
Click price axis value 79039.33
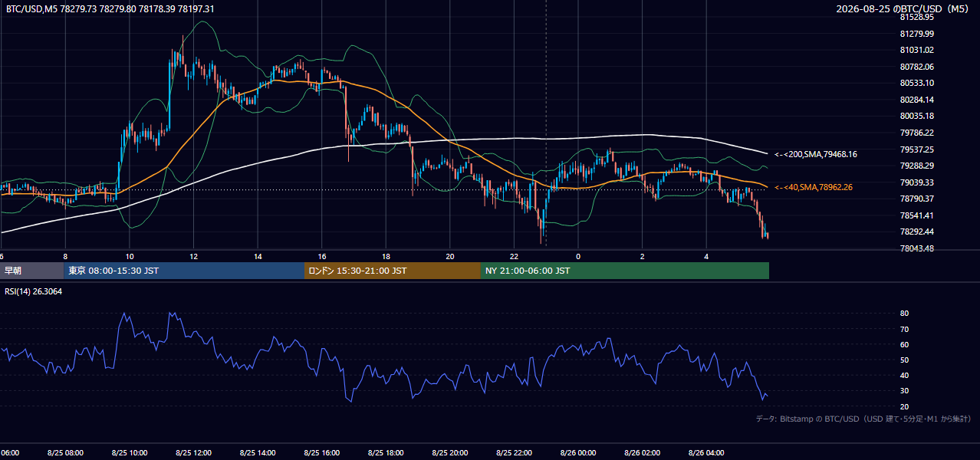916,182
